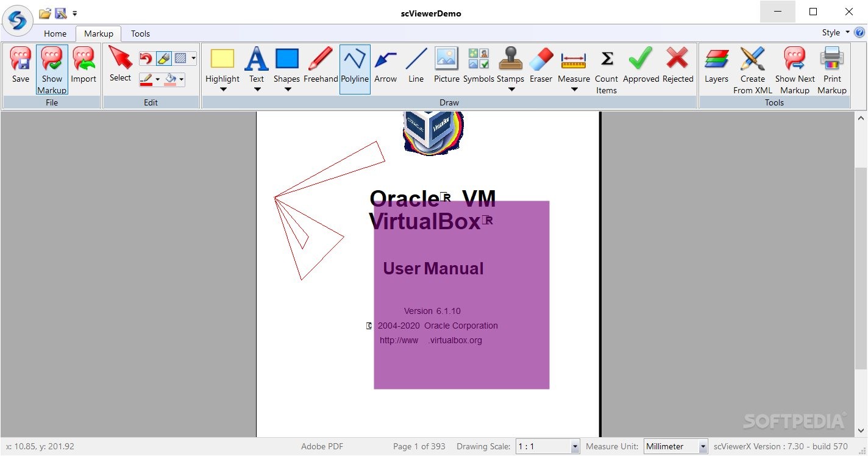
Task: Open the Layers tool
Action: coord(717,65)
